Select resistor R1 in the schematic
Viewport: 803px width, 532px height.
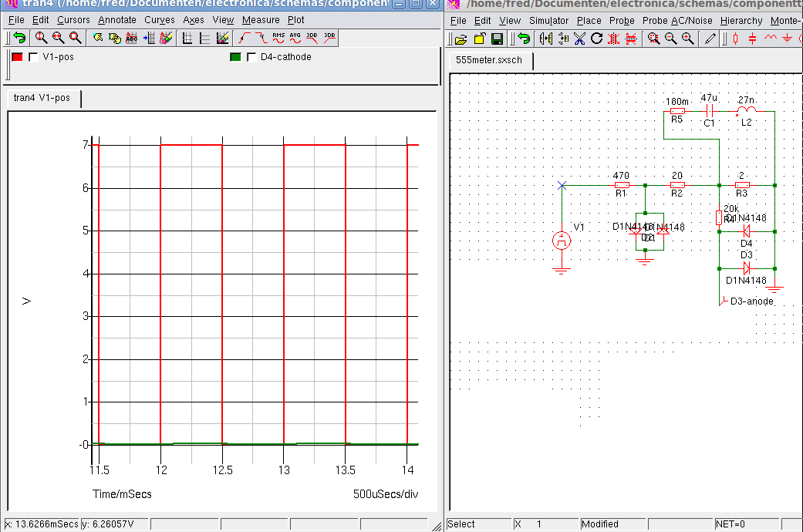point(622,185)
